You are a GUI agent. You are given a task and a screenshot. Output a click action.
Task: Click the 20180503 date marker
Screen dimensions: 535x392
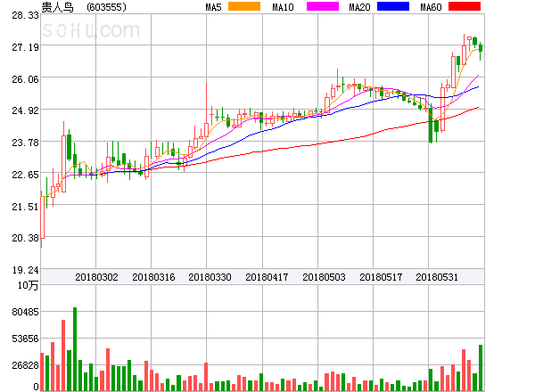324,277
